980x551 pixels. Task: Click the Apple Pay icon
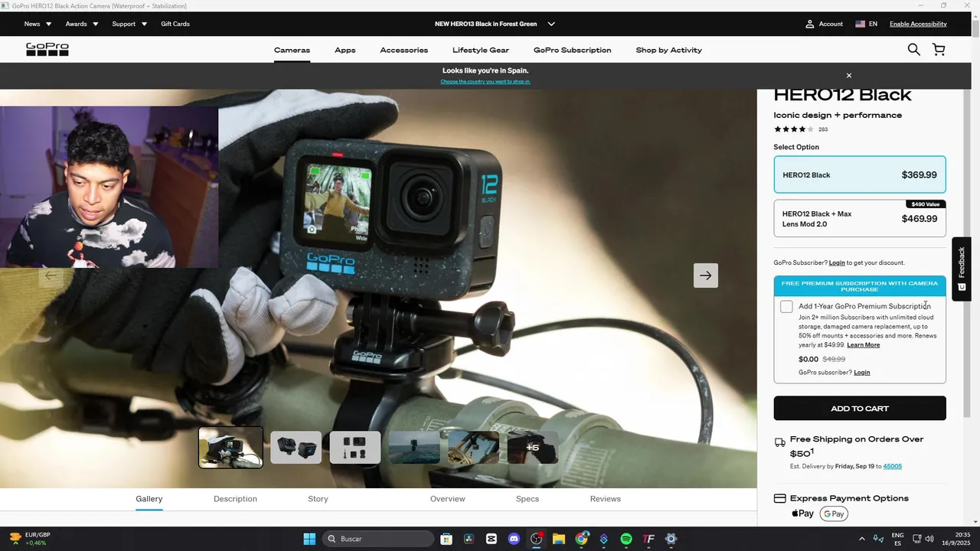pyautogui.click(x=802, y=514)
